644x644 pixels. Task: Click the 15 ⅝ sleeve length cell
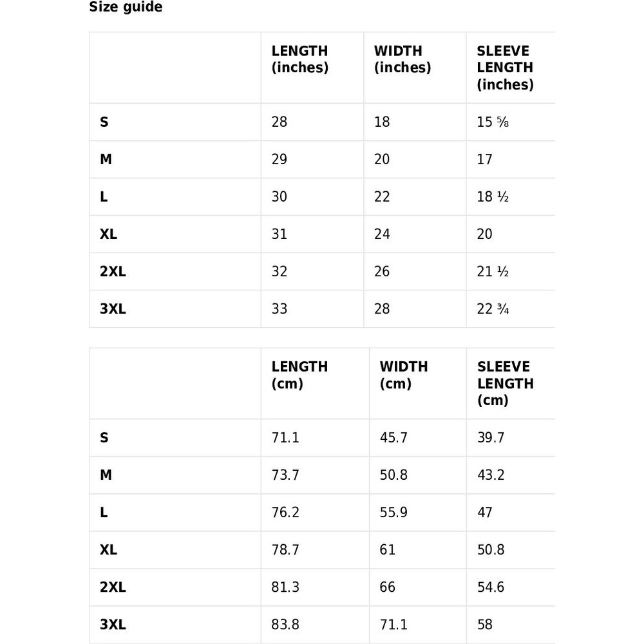[x=493, y=122]
